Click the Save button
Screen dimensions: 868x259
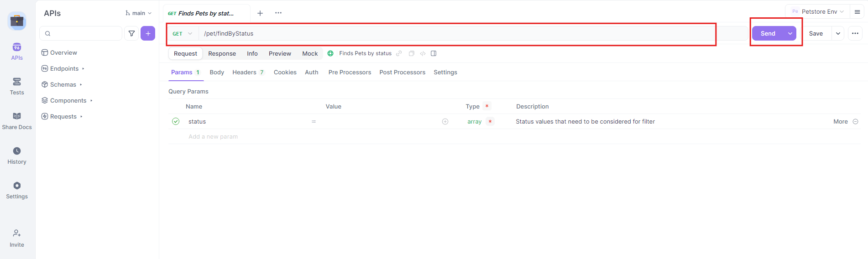[816, 33]
